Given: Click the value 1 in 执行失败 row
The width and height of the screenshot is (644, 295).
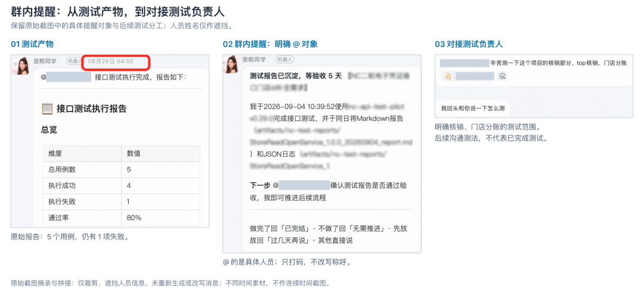Looking at the screenshot, I should [129, 201].
